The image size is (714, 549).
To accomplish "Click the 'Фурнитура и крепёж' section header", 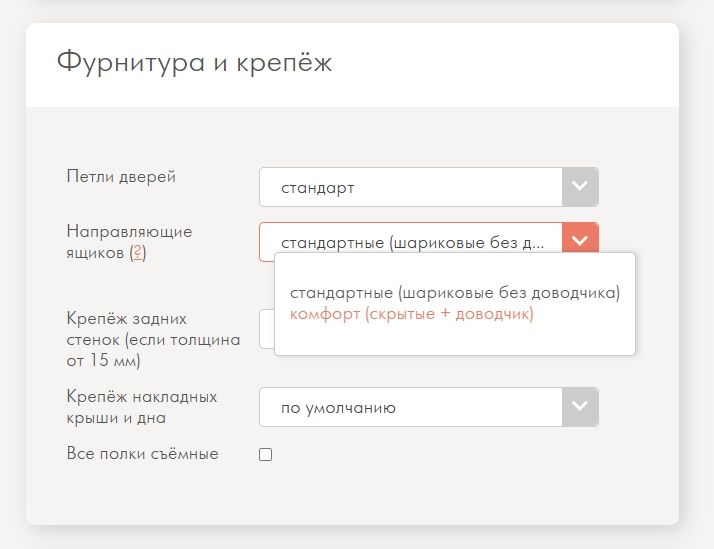I will (x=194, y=62).
